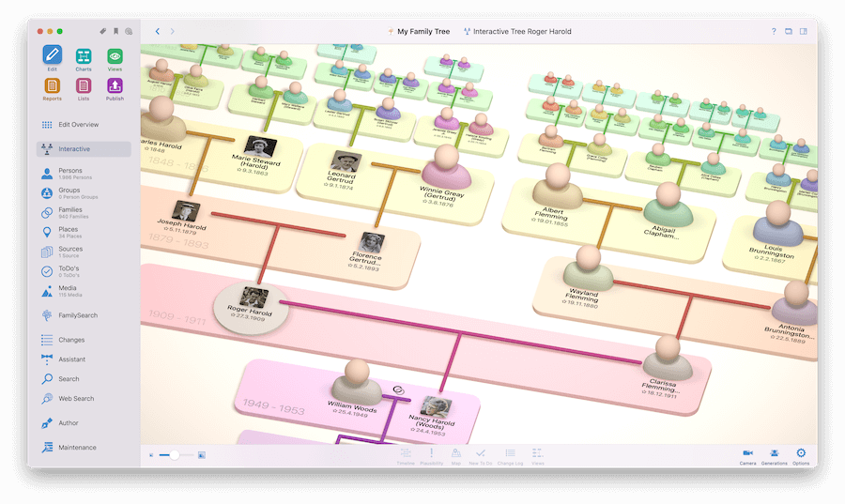
Task: Click My Family Tree title
Action: pos(419,31)
